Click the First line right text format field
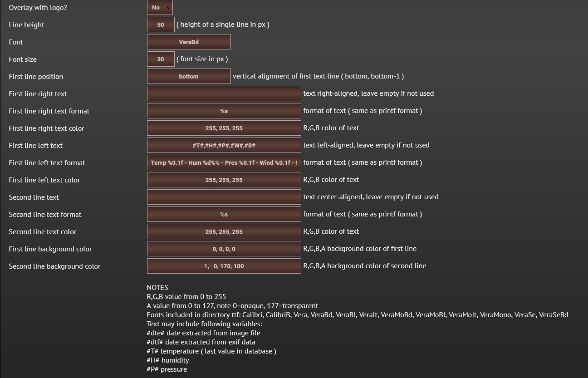 224,111
